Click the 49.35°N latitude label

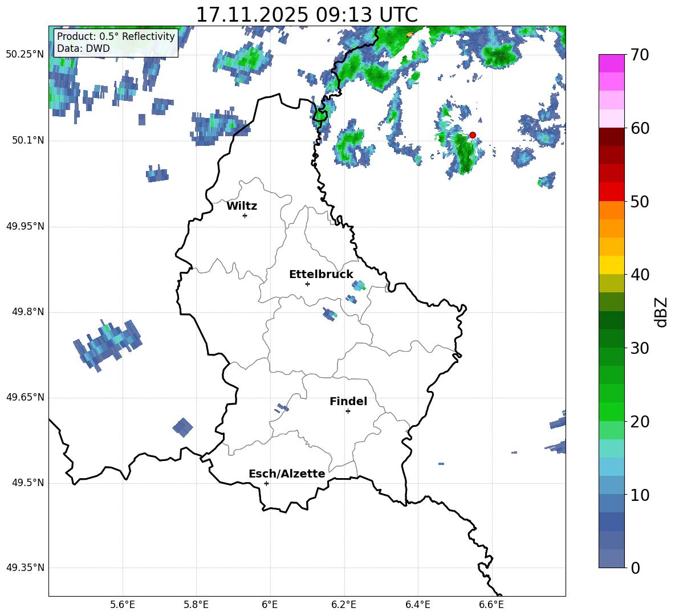point(25,568)
